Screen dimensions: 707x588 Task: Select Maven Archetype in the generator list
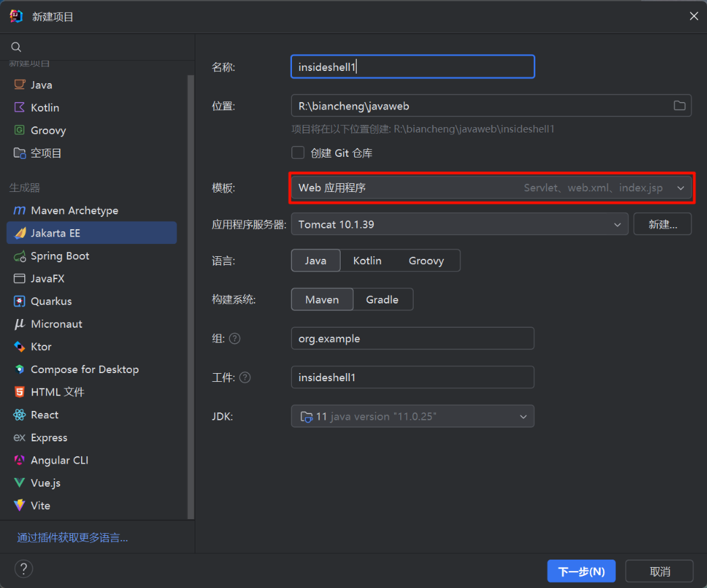click(x=74, y=211)
